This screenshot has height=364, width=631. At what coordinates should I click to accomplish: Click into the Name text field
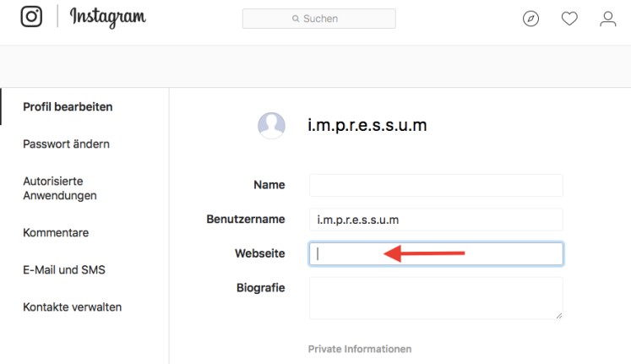point(436,185)
